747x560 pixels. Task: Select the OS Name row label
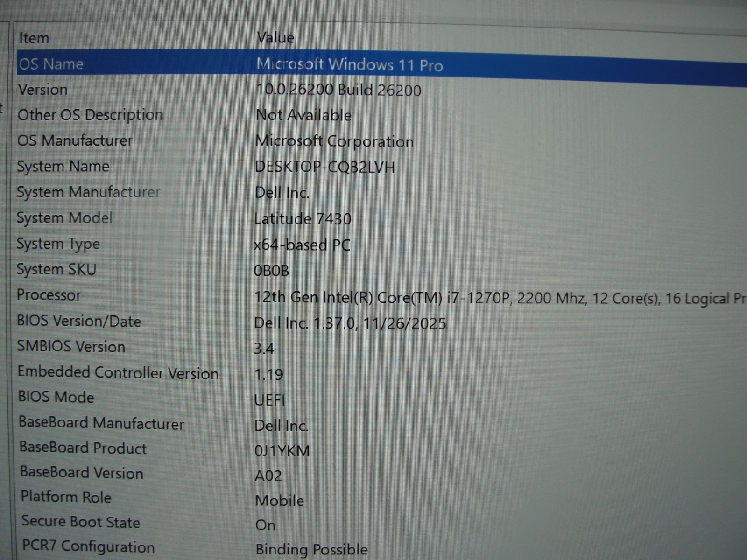pos(50,64)
